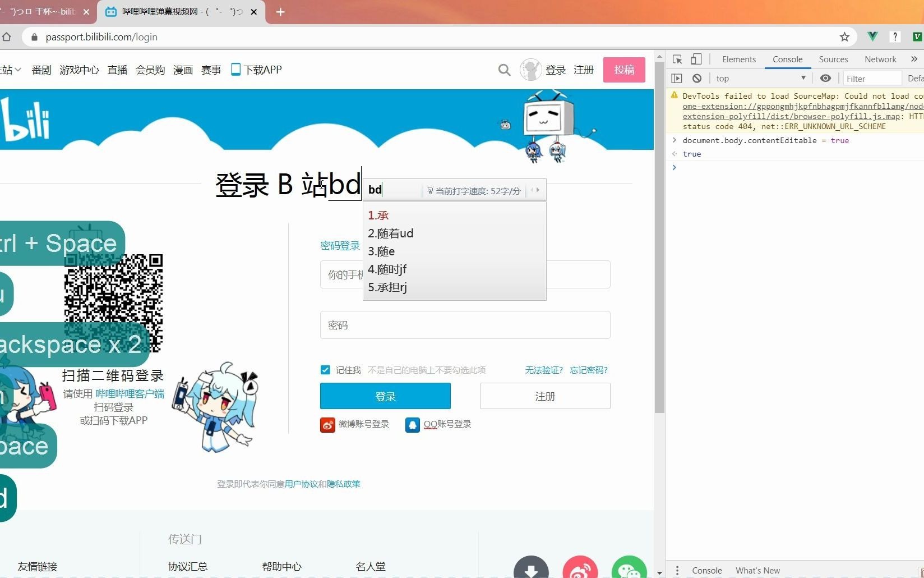Image resolution: width=924 pixels, height=578 pixels.
Task: Click the 注册 button beside login
Action: click(545, 396)
